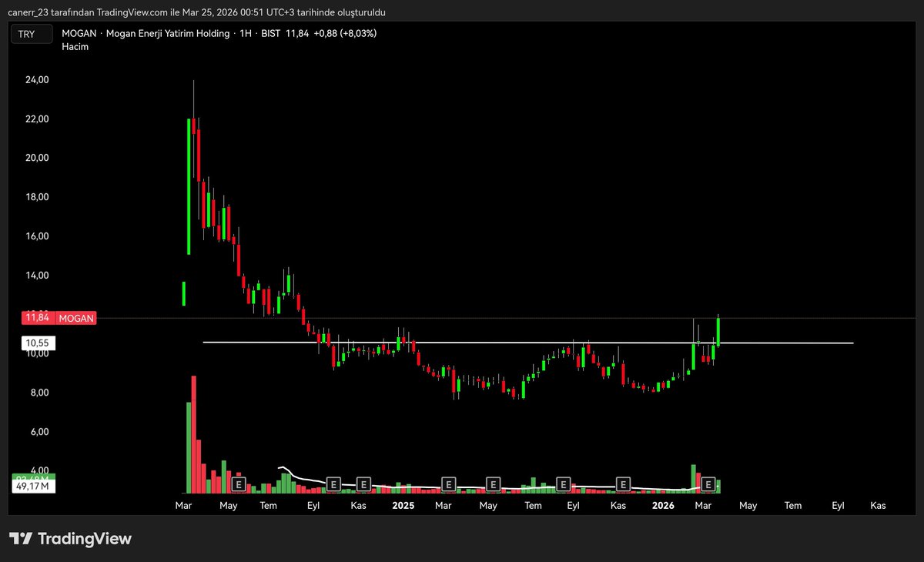This screenshot has width=924, height=562.
Task: Open earnings E marker above Mar after 2025
Action: [448, 484]
